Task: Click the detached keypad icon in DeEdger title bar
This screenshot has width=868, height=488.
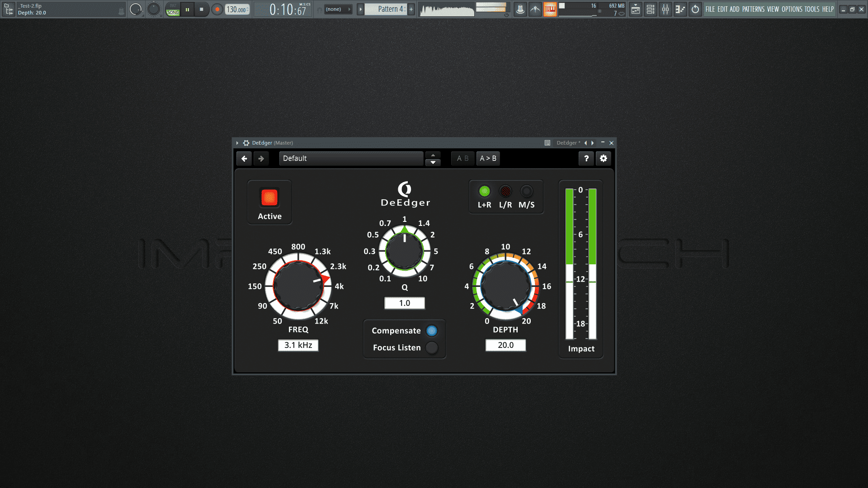Action: 547,143
